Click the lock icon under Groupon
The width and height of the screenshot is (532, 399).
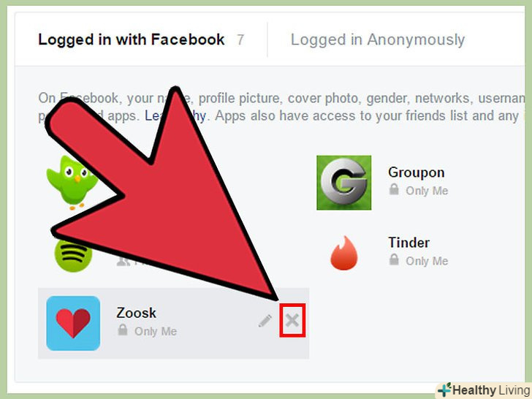tap(394, 189)
